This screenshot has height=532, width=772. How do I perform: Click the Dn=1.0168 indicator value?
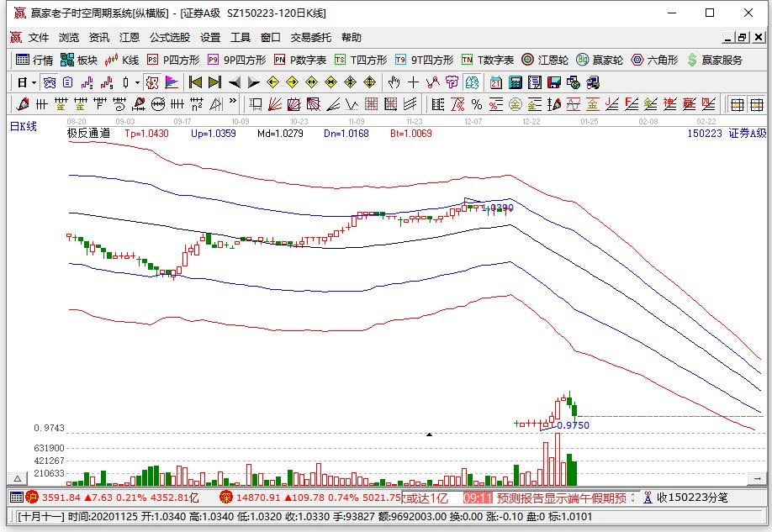click(x=346, y=134)
